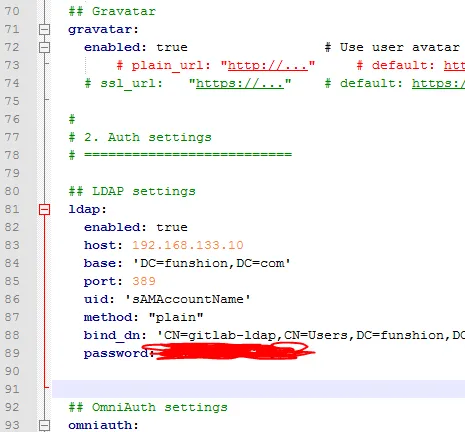
Task: Click "enabled: true" under gravatar
Action: click(136, 47)
